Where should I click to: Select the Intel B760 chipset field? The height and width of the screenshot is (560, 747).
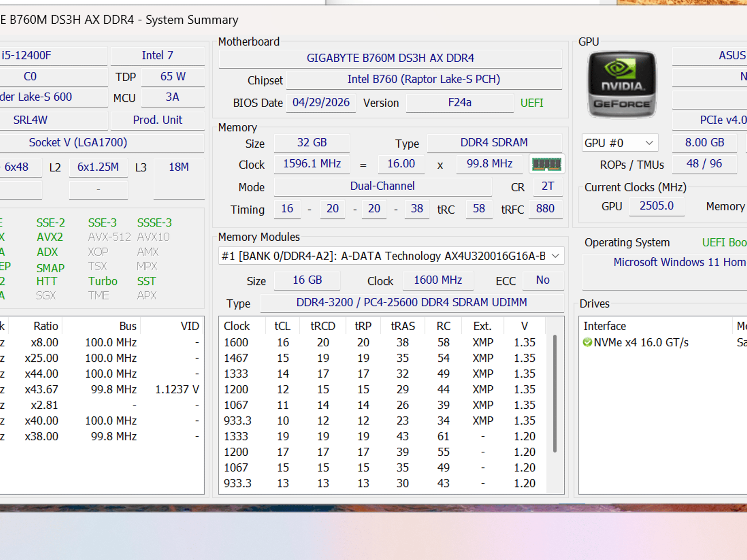click(424, 79)
